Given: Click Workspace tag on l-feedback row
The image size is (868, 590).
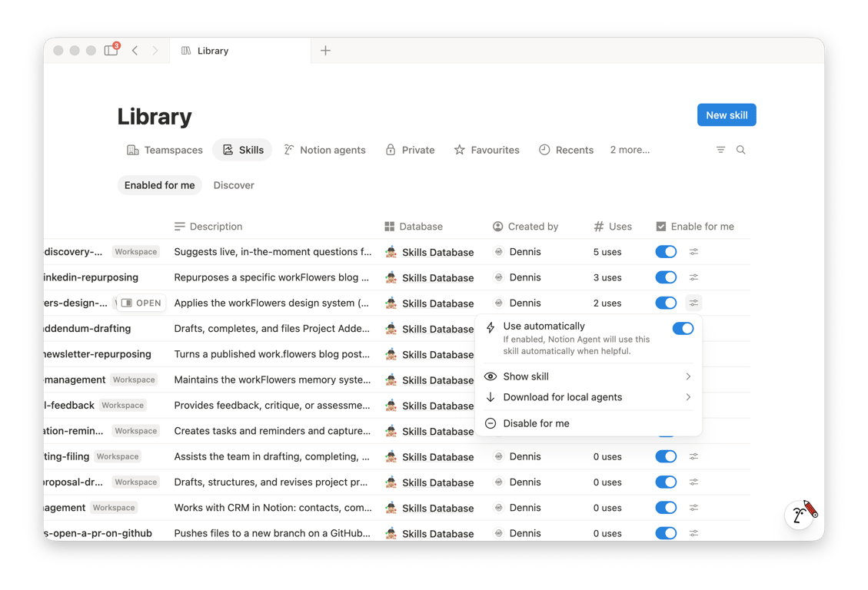Looking at the screenshot, I should point(122,406).
